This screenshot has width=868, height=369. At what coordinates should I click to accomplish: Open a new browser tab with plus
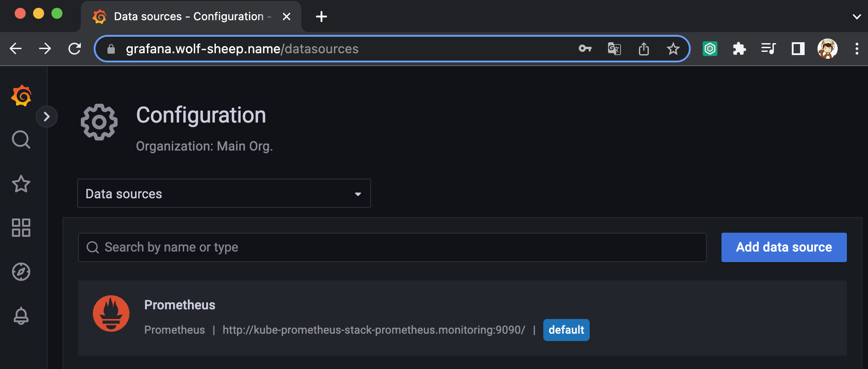321,17
